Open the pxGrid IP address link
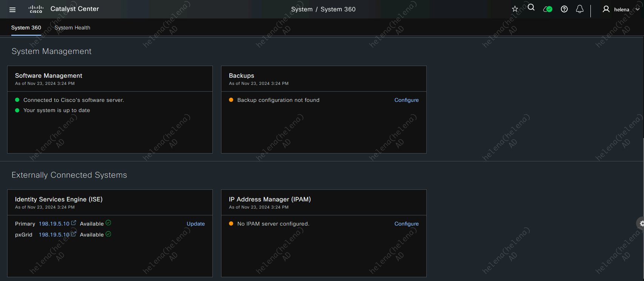The image size is (644, 281). pyautogui.click(x=54, y=235)
